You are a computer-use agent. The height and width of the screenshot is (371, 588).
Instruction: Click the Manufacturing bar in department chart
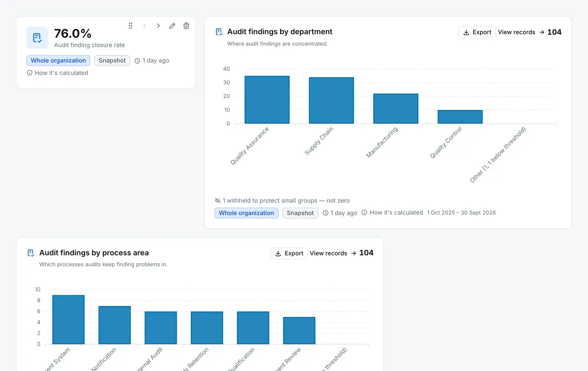[x=396, y=108]
